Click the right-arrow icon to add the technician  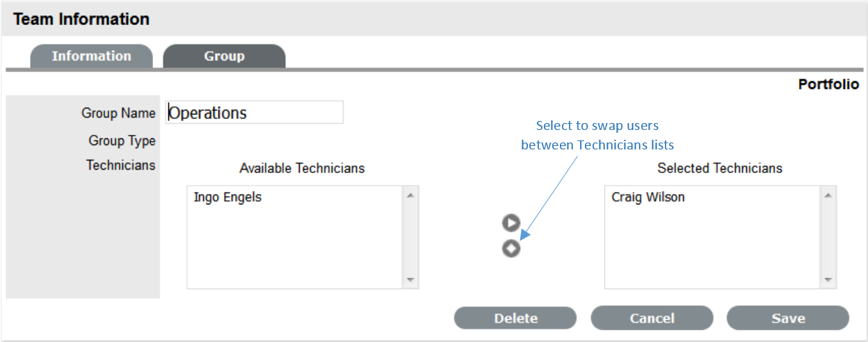511,222
